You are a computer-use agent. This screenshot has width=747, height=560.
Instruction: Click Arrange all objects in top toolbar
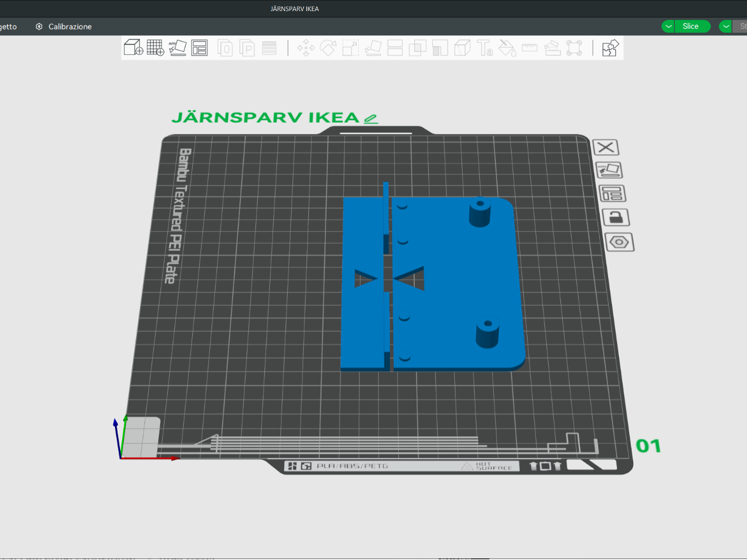pyautogui.click(x=199, y=48)
